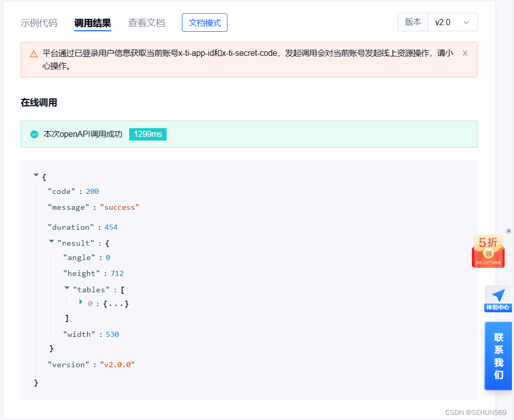
Task: Click the collapsed {...} object placeholder
Action: point(116,304)
